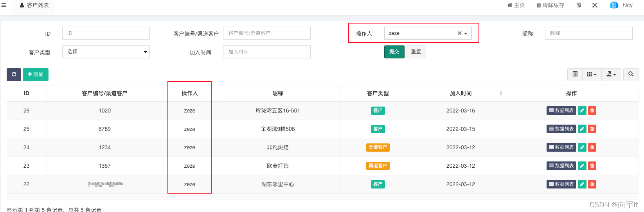Open 数据列表 for 欧美灯饰 row
The width and height of the screenshot is (644, 212).
(561, 166)
